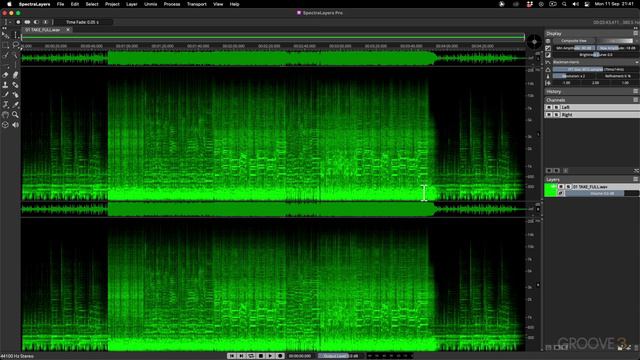Click the window function curve icon
This screenshot has height=360, width=640.
548,62
